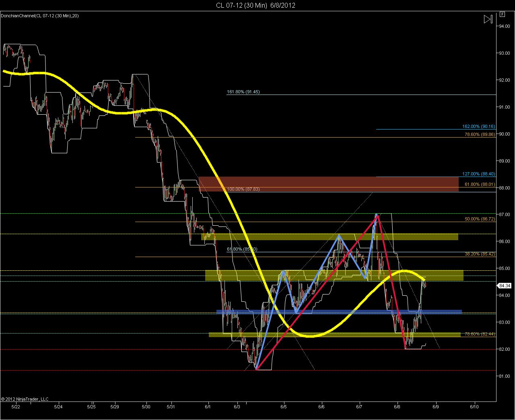Click the 6/10 date on the time axis
The height and width of the screenshot is (420, 515).
coord(474,407)
